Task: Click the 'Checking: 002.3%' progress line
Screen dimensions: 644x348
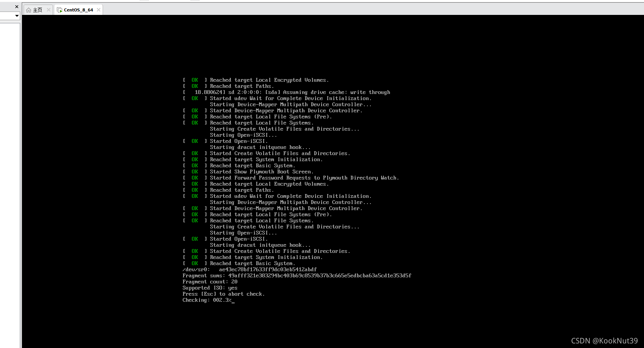Action: pyautogui.click(x=208, y=300)
